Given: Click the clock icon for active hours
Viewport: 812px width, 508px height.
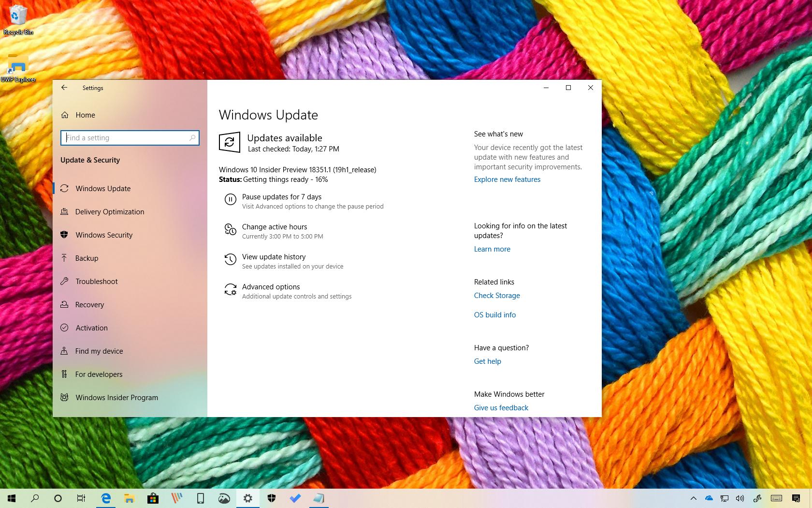Looking at the screenshot, I should 231,229.
